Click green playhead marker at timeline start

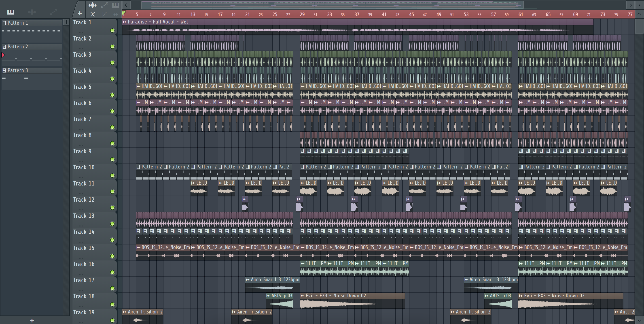124,13
